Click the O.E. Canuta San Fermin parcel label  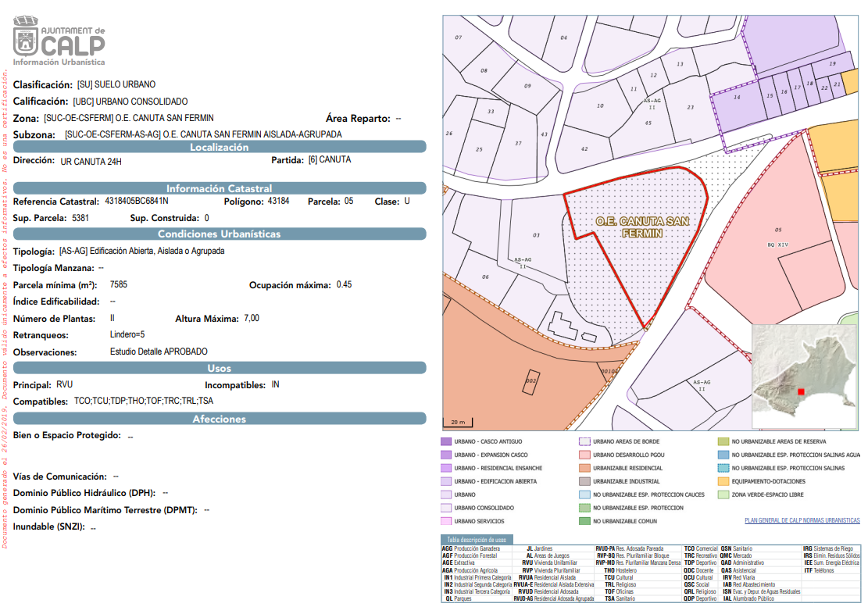pyautogui.click(x=642, y=227)
